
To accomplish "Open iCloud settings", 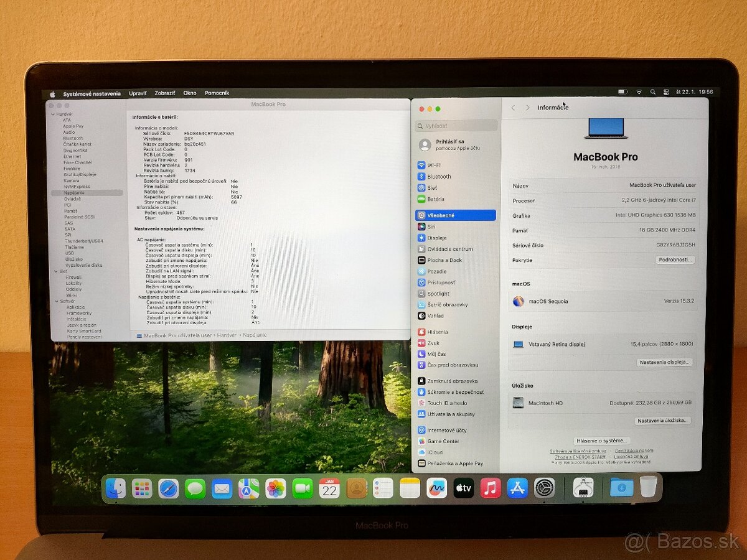I will pos(433,452).
